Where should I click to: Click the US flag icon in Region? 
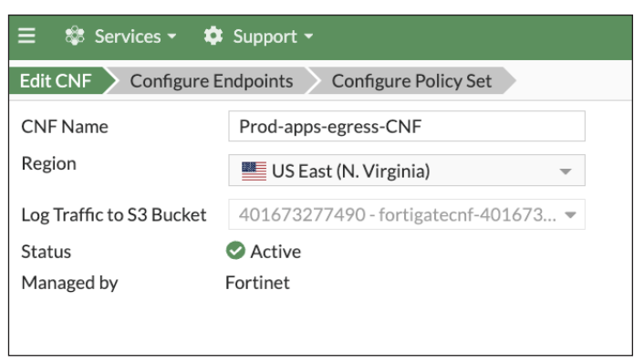(x=254, y=171)
